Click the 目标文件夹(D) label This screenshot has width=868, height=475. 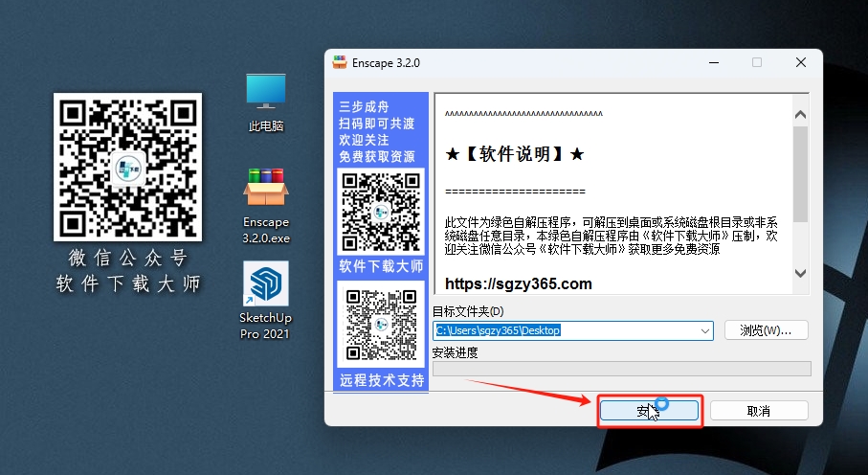click(x=468, y=311)
